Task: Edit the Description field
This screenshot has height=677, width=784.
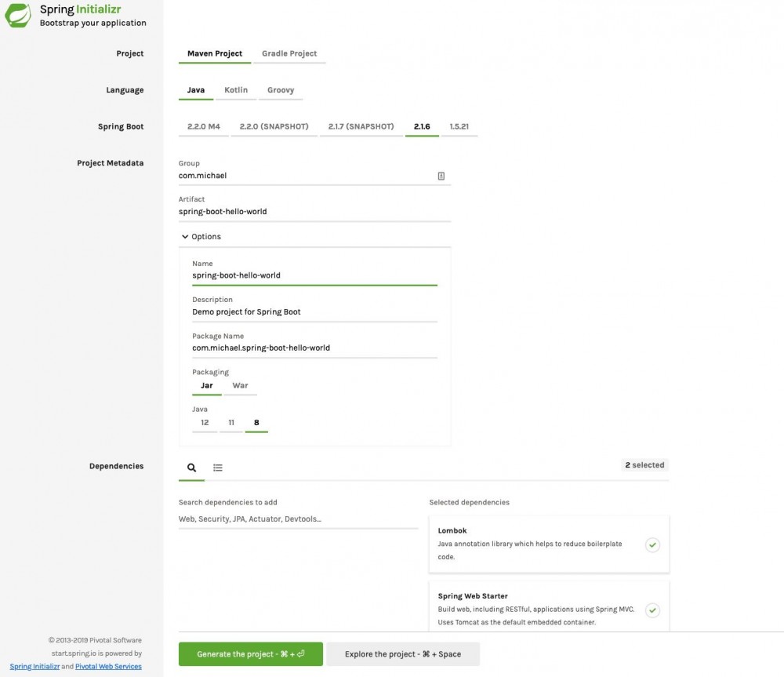Action: pos(314,311)
